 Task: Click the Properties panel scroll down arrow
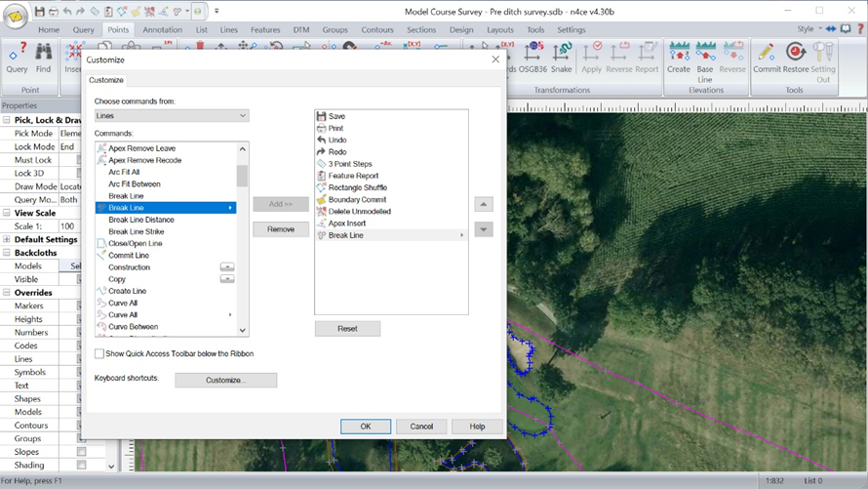[111, 467]
